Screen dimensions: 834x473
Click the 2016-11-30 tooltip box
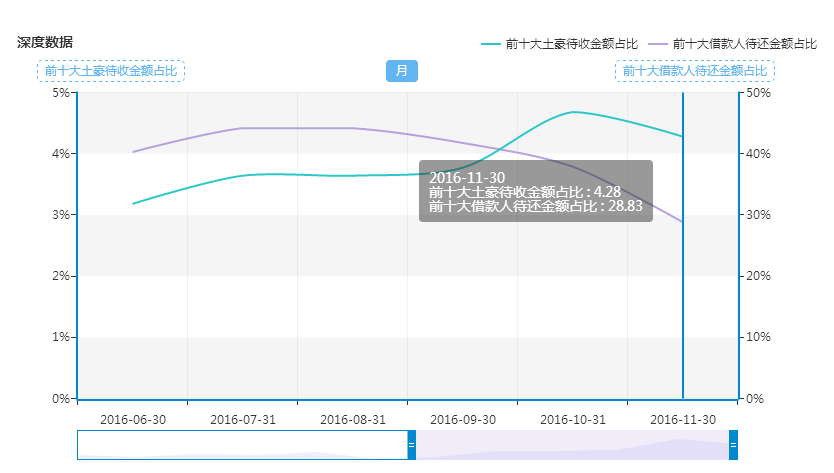click(x=536, y=191)
